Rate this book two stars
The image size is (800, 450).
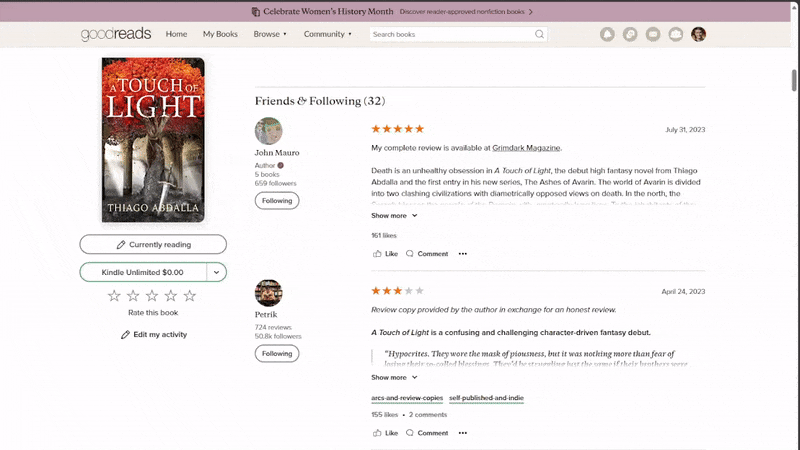(133, 295)
